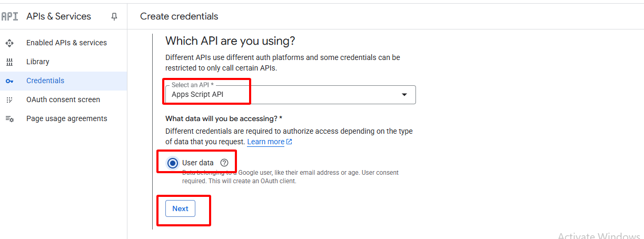Expand the API list using the dropdown arrow
The height and width of the screenshot is (239, 644).
(x=404, y=95)
